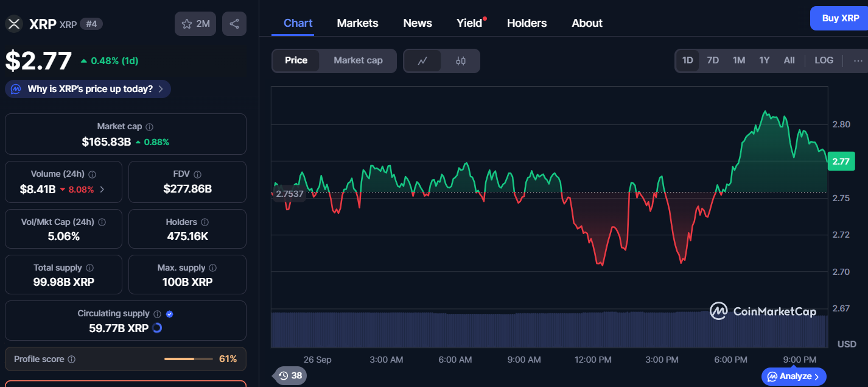Expand Volume (24h) details chevron

click(x=102, y=190)
